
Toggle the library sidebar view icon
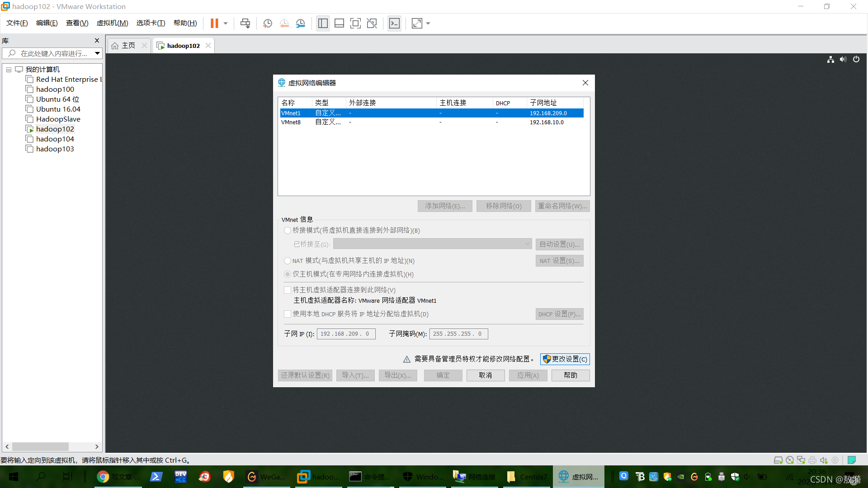(323, 23)
